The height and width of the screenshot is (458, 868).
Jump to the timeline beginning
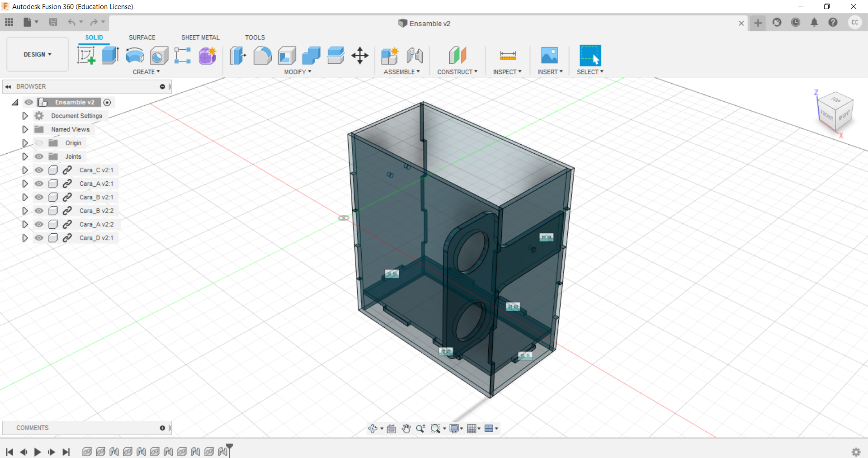point(9,452)
